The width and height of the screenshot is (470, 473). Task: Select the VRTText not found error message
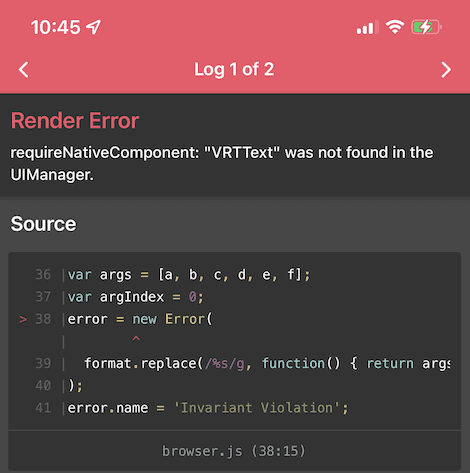tap(222, 163)
